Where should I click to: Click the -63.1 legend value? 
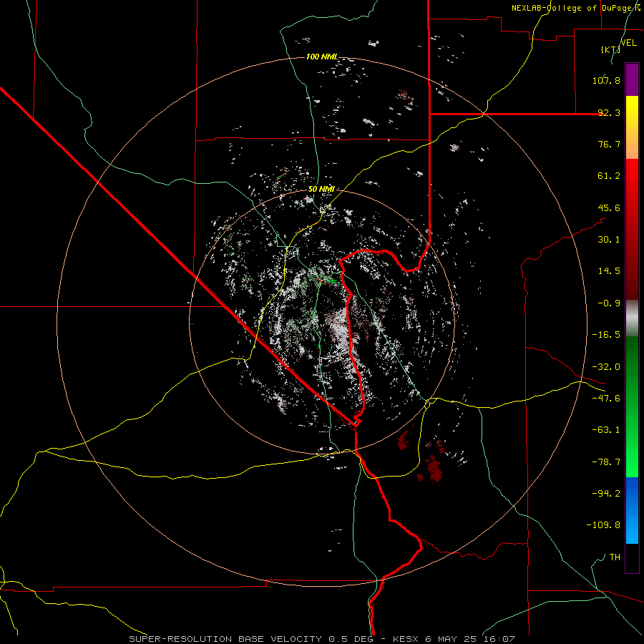click(606, 430)
